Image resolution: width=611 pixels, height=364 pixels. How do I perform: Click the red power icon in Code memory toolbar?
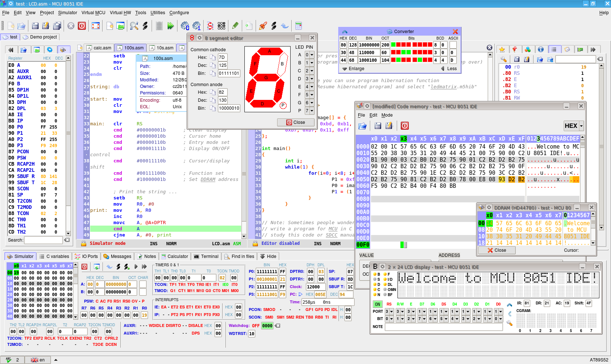coord(405,126)
